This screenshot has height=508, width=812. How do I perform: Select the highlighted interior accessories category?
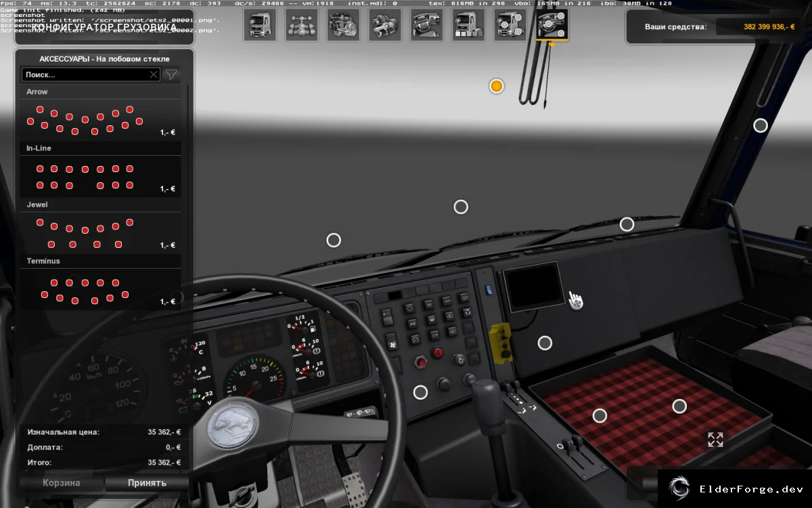point(552,25)
